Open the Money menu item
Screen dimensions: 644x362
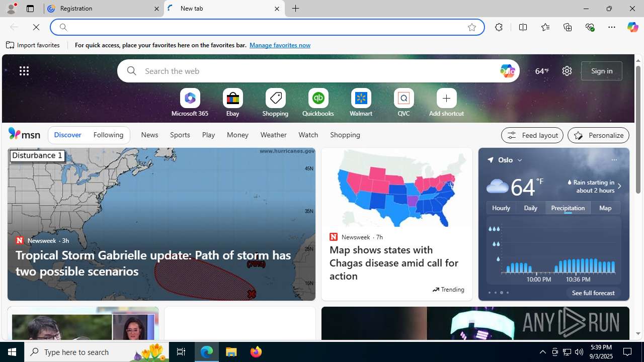click(x=237, y=135)
